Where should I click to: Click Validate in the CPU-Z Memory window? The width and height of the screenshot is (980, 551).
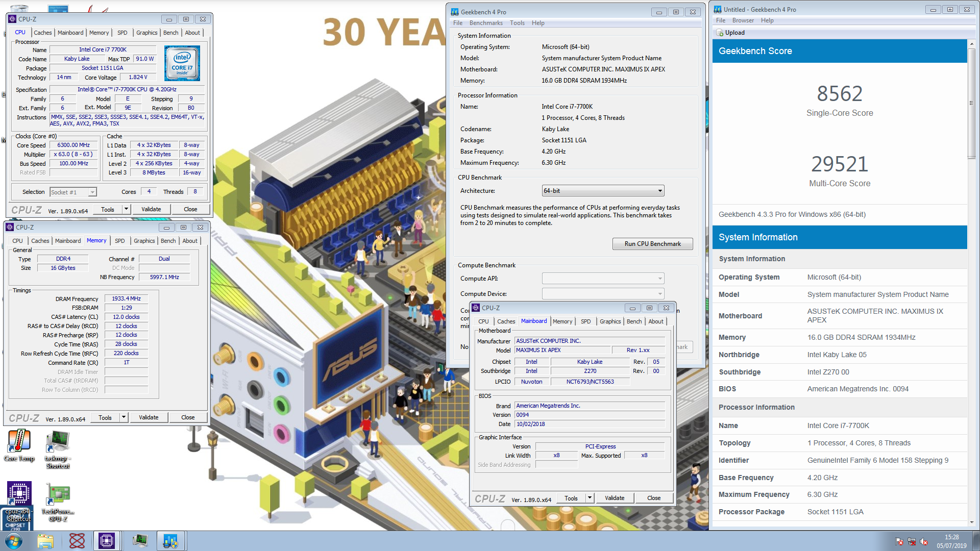[149, 417]
